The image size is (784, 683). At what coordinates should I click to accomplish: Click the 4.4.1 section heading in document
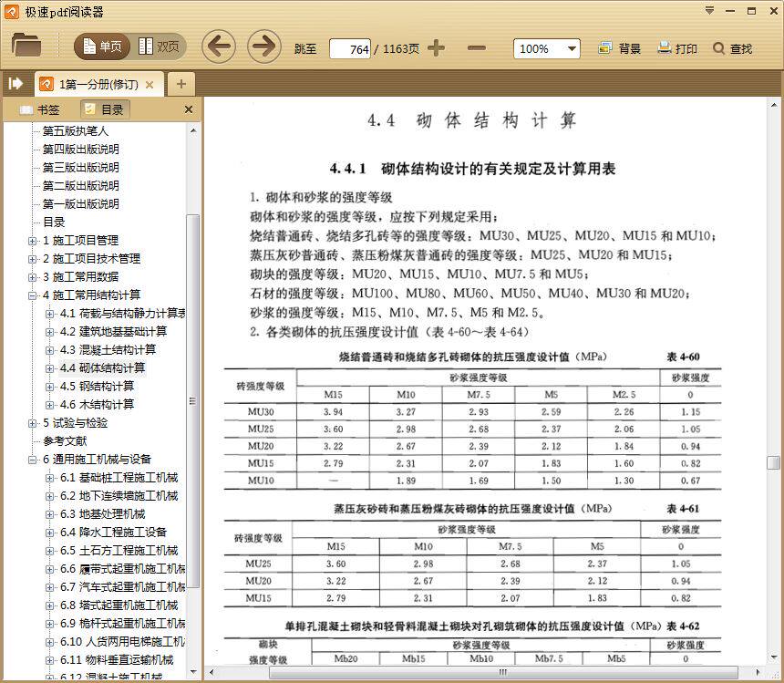472,169
